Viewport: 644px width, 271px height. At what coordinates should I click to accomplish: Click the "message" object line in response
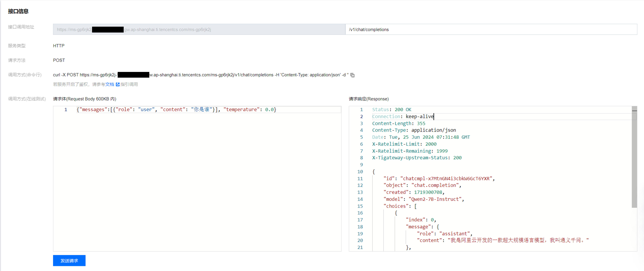click(x=422, y=227)
